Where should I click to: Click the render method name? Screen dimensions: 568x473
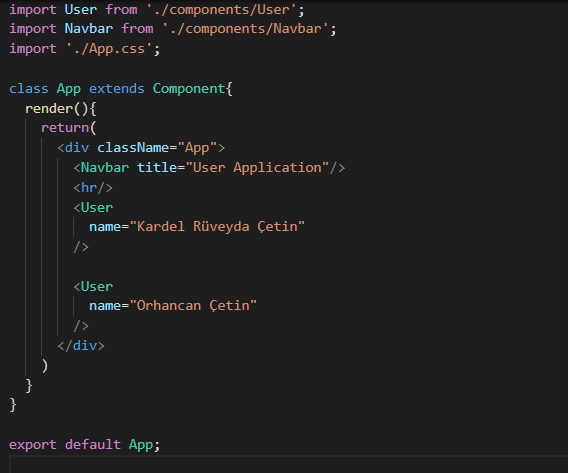coord(49,109)
